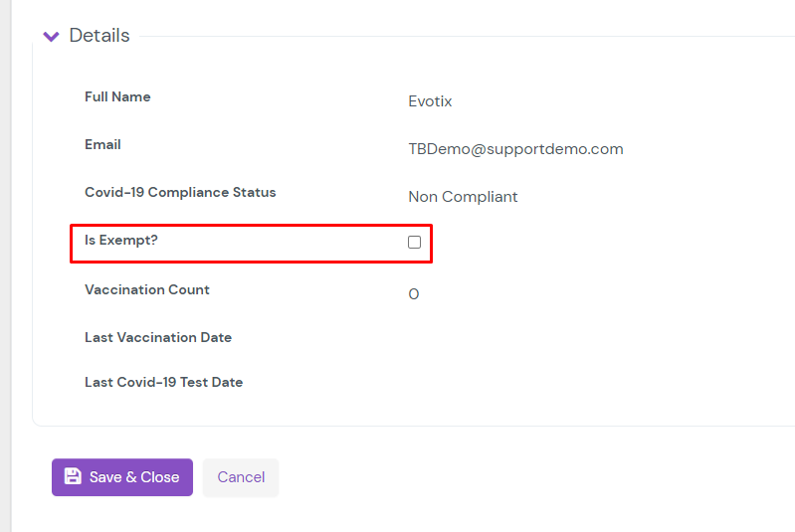Select the Vaccination Count label
This screenshot has height=532, width=795.
(x=147, y=290)
